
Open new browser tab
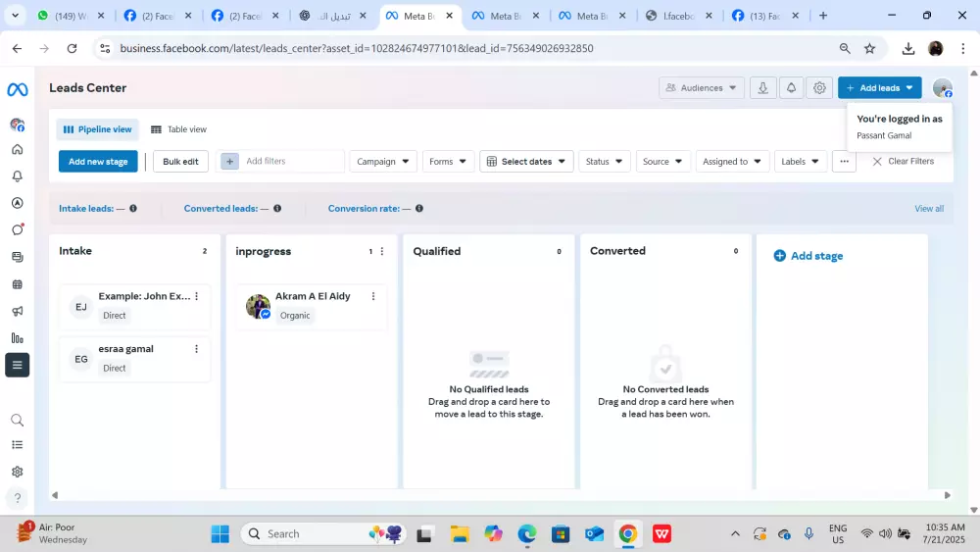coord(823,16)
